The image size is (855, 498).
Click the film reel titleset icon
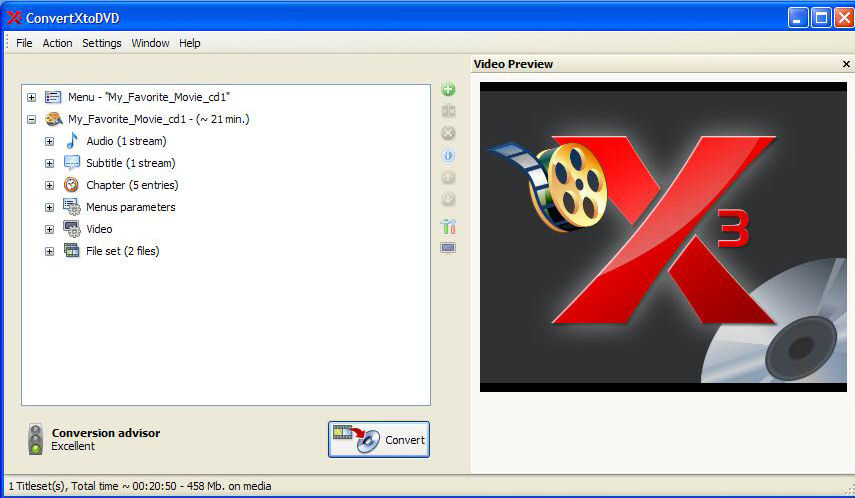[x=53, y=119]
